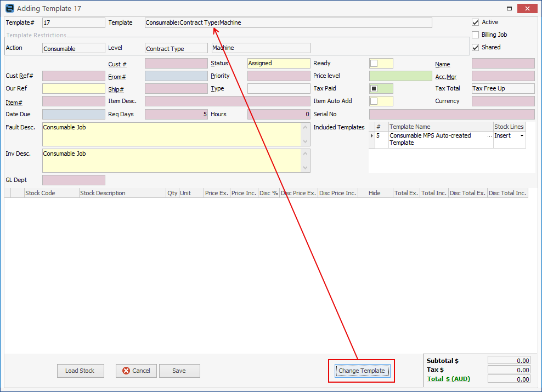Image resolution: width=542 pixels, height=392 pixels.
Task: Enable the Billing Job checkbox
Action: 476,35
